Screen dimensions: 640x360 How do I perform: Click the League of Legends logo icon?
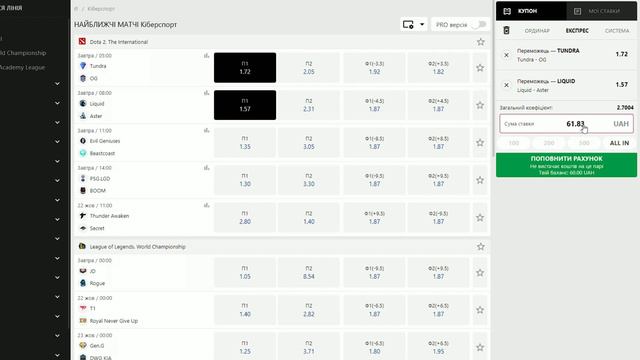[x=82, y=247]
